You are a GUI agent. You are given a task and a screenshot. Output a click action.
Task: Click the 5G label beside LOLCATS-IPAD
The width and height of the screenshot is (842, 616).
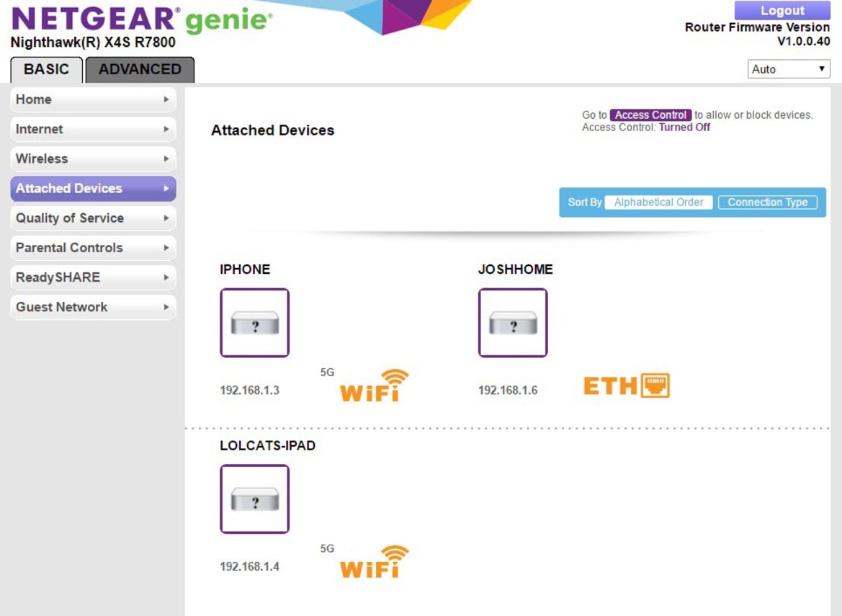click(327, 548)
